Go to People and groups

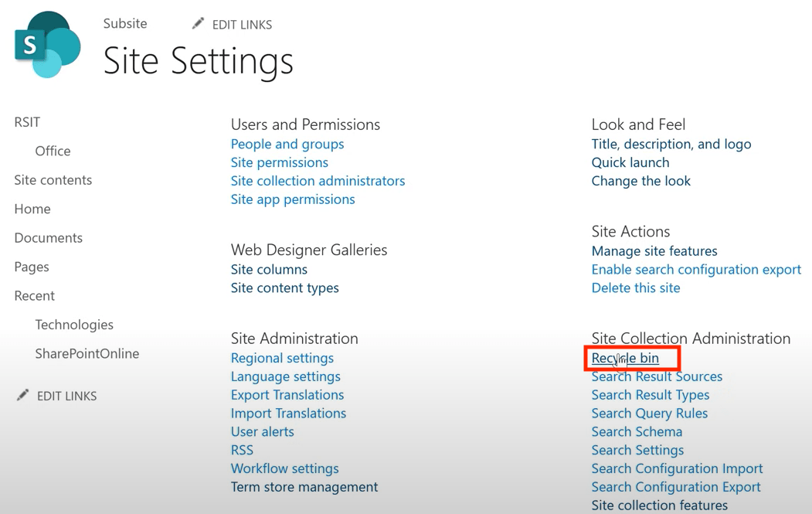tap(287, 144)
